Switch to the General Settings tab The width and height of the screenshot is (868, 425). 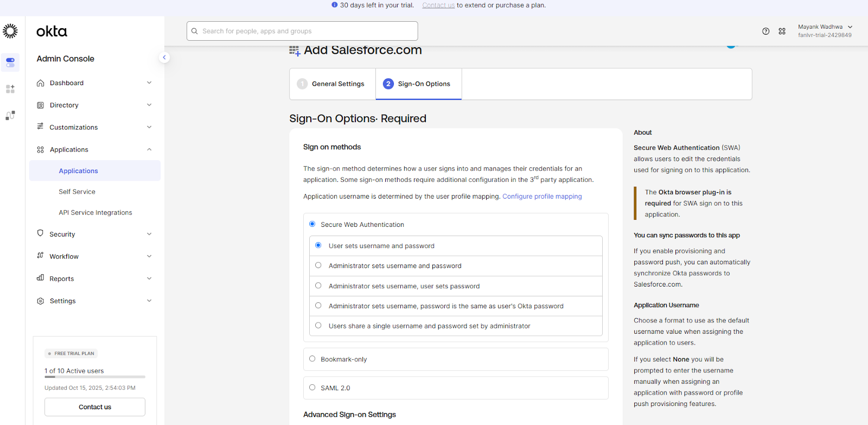332,84
